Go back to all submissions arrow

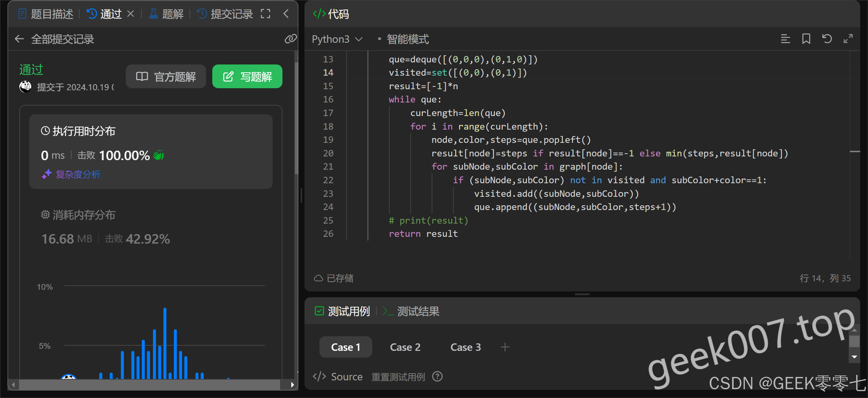pyautogui.click(x=19, y=39)
